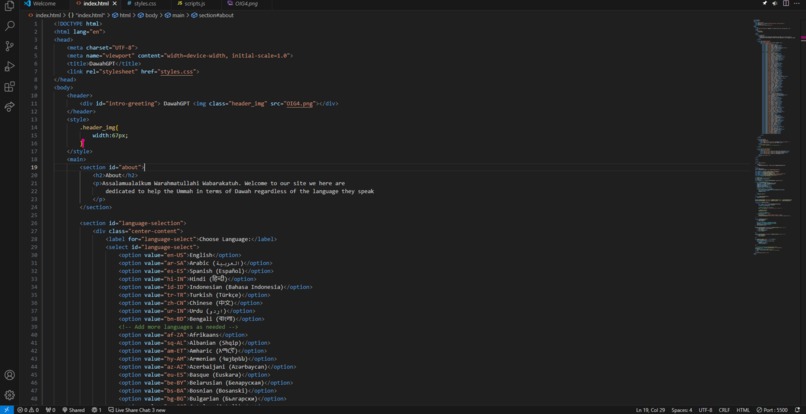Open the Extensions view
806x414 pixels.
9,86
